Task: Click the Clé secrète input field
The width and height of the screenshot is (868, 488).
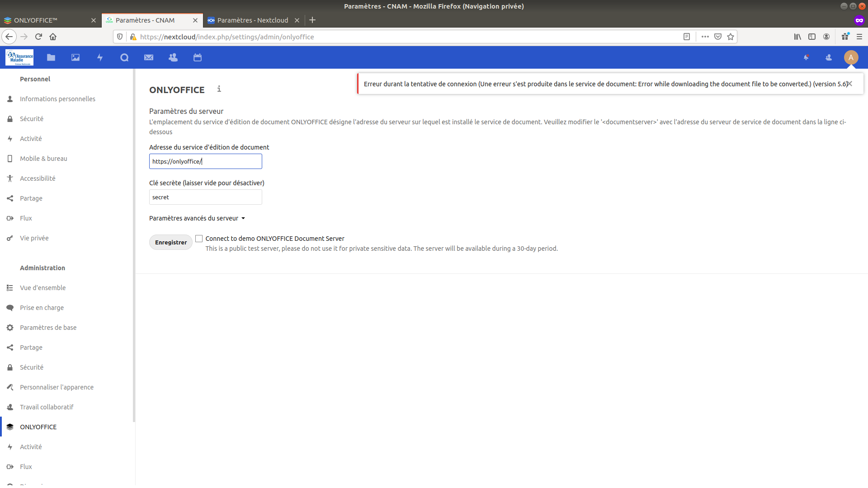Action: pos(205,197)
